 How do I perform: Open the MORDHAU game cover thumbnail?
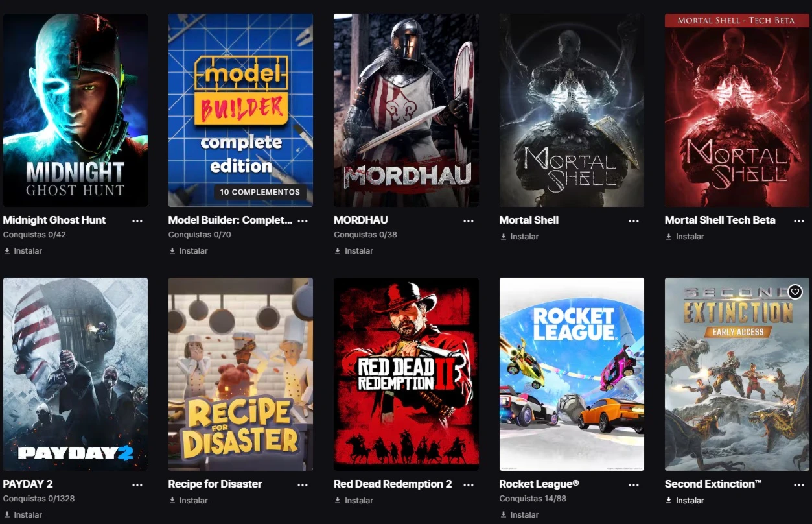(406, 110)
